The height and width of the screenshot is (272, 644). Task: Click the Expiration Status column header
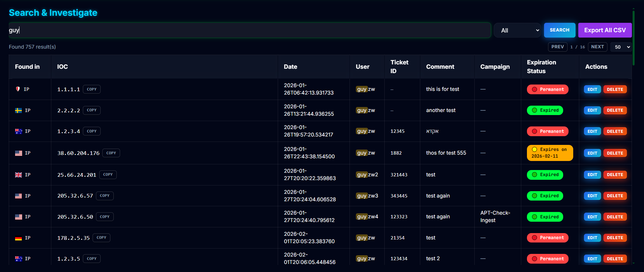(541, 67)
